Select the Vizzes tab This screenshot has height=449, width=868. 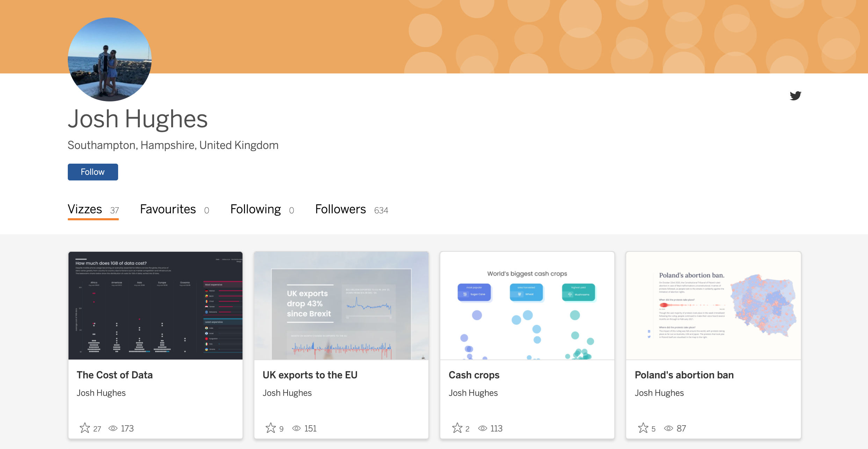(x=85, y=209)
